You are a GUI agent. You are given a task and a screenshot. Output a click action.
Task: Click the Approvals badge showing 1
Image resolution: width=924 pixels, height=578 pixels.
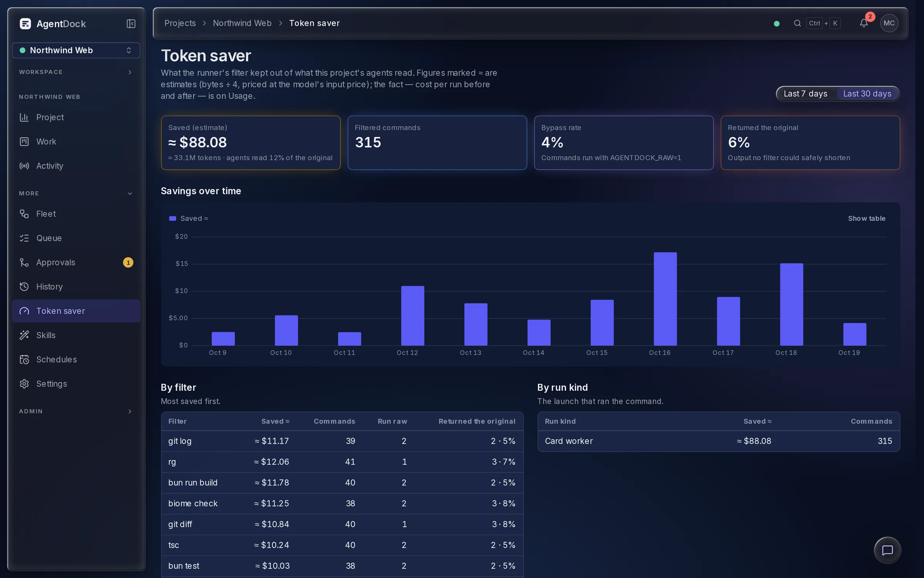[128, 262]
